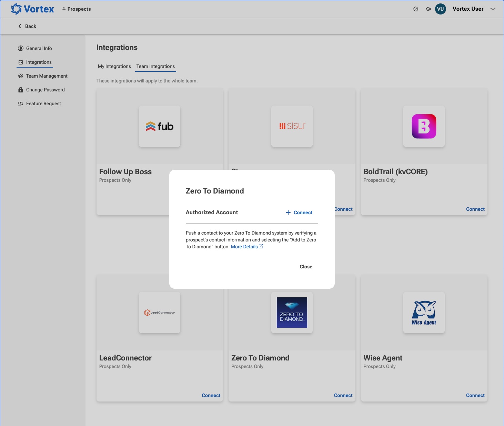Select Integrations in the sidebar
504x426 pixels.
pos(35,62)
